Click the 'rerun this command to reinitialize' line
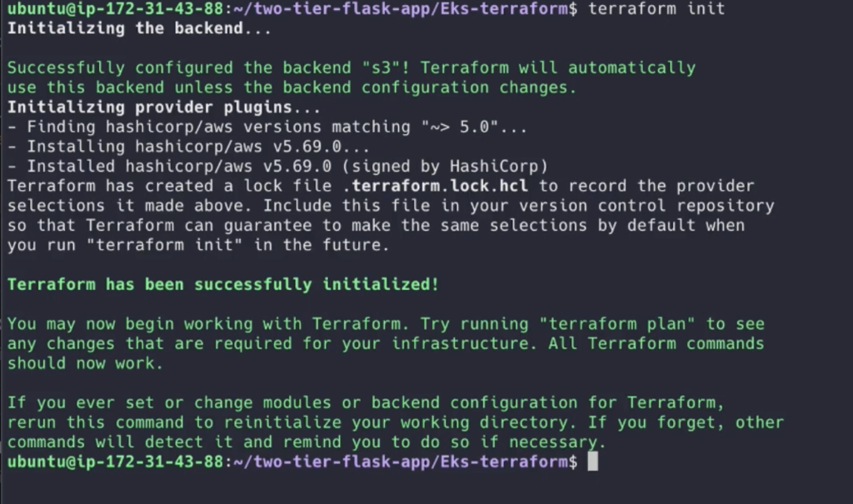The height and width of the screenshot is (504, 853). coord(396,423)
